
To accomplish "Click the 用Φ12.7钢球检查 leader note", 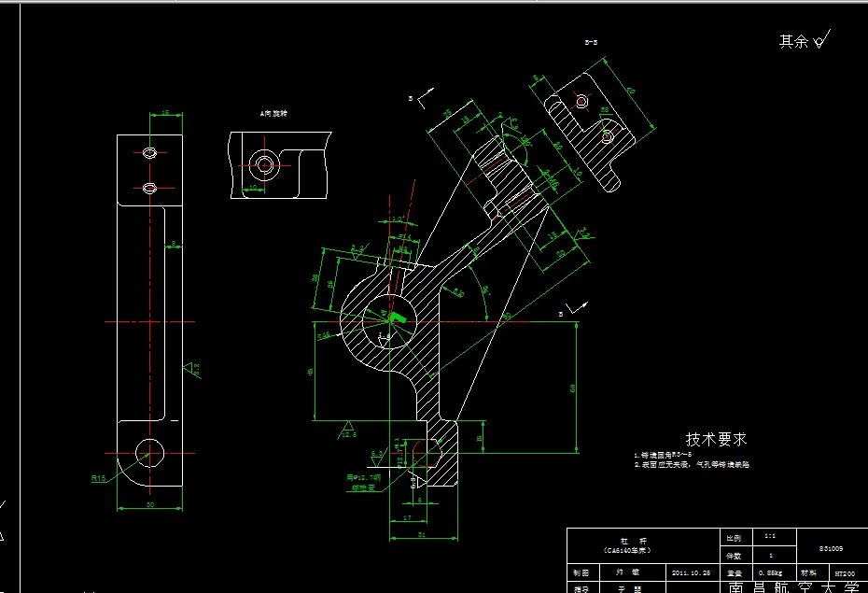I will click(364, 482).
